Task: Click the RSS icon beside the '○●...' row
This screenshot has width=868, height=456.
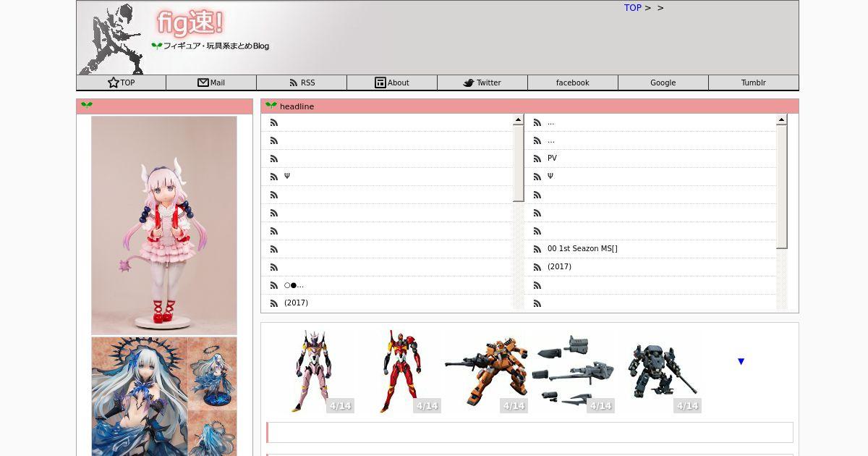Action: tap(273, 285)
